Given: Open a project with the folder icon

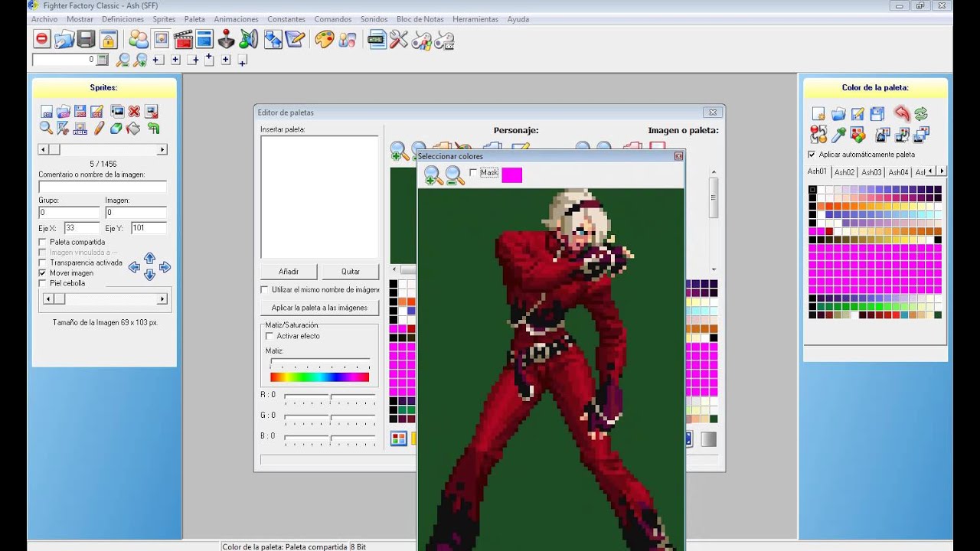Looking at the screenshot, I should (64, 39).
